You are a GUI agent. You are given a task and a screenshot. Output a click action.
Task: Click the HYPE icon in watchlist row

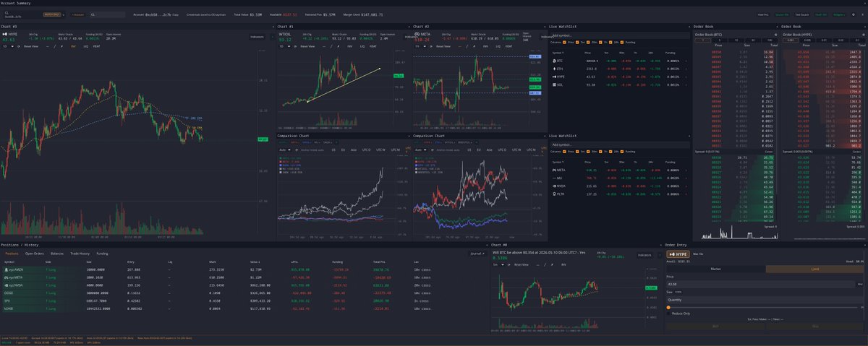pos(554,77)
